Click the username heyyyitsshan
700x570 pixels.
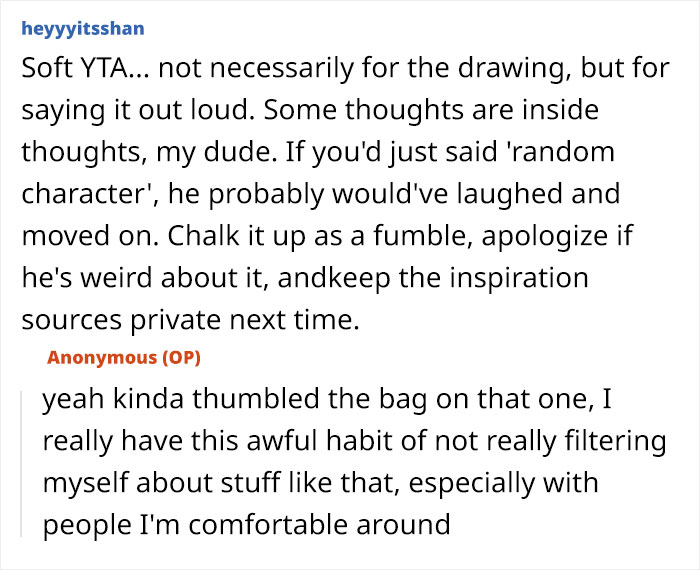[x=82, y=28]
